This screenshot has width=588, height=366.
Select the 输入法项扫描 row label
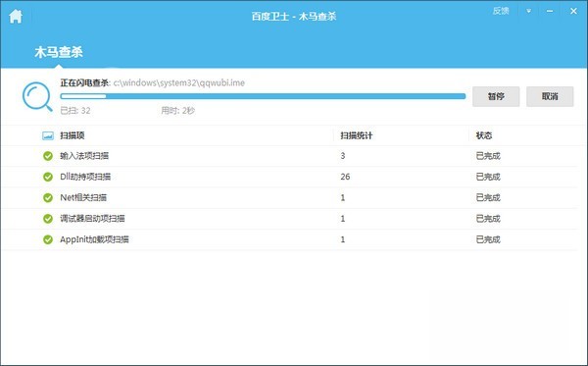(84, 156)
